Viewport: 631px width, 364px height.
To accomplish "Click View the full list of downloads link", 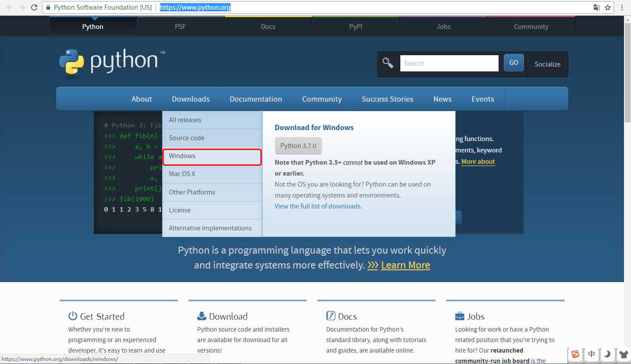I will 317,206.
